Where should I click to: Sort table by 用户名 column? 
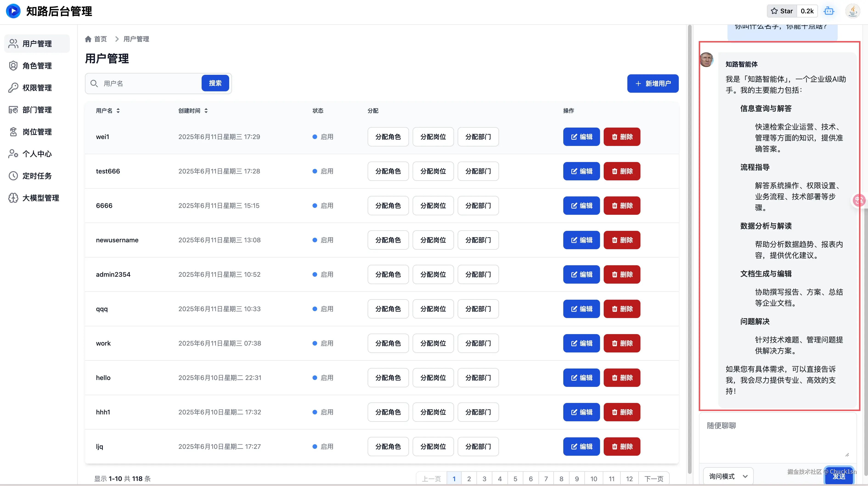(x=118, y=111)
